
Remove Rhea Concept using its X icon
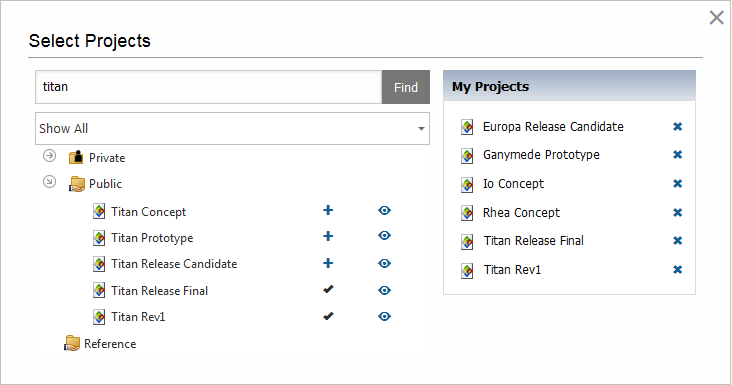(x=677, y=212)
